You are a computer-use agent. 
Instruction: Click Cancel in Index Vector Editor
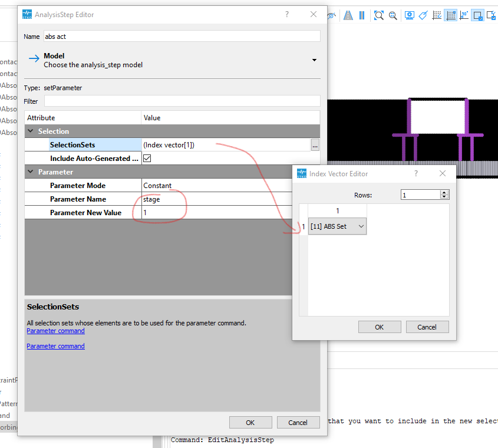[427, 327]
